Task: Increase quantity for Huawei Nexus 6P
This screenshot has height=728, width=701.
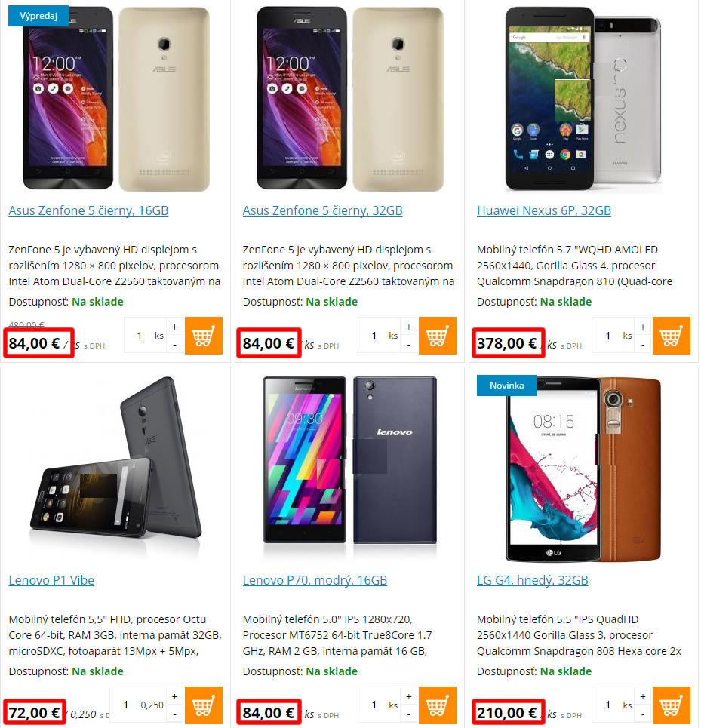Action: point(642,327)
